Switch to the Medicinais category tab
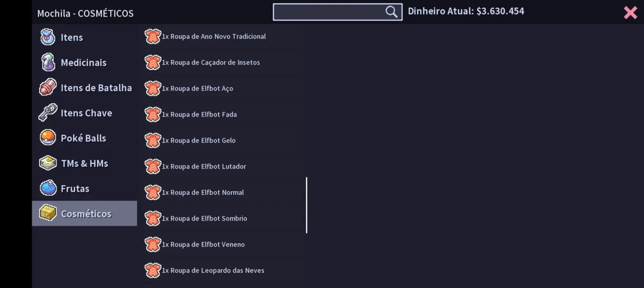Image resolution: width=644 pixels, height=288 pixels. [85, 62]
